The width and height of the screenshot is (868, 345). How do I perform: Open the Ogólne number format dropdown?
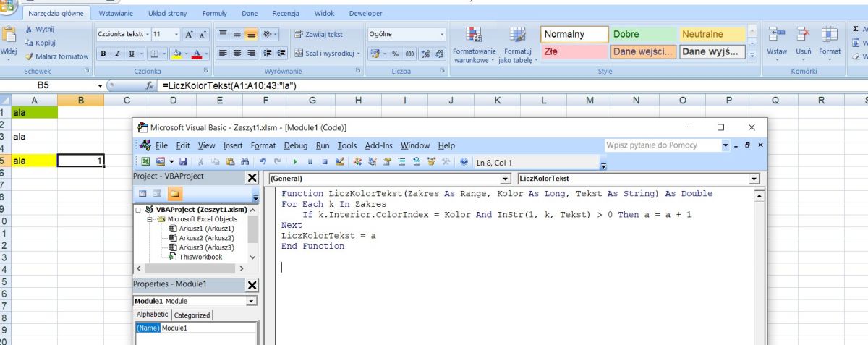pyautogui.click(x=442, y=34)
